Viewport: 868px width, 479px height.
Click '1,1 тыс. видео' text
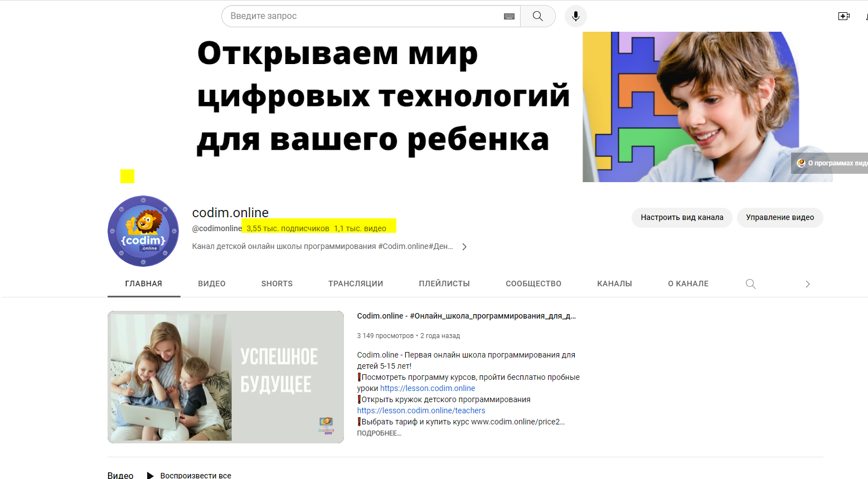pyautogui.click(x=360, y=228)
